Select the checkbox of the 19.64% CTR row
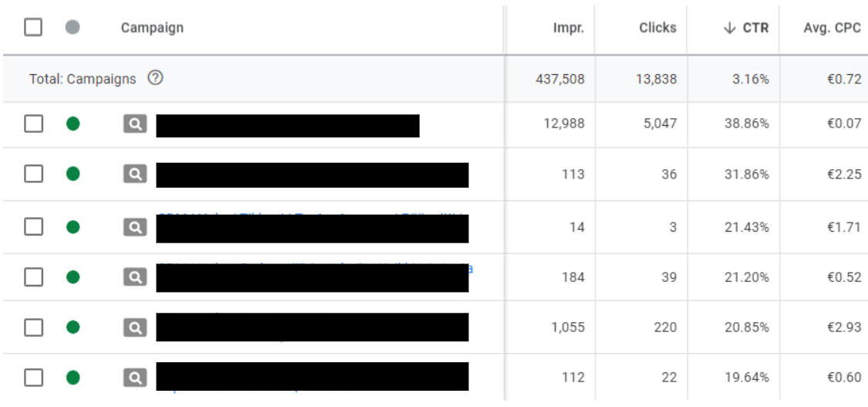Screen dimensions: 868x407 [x=33, y=378]
